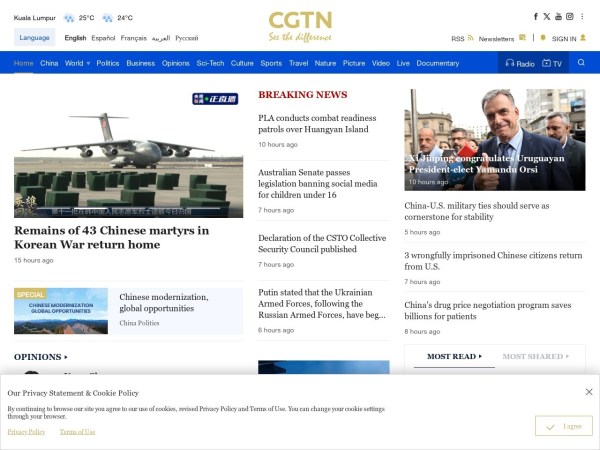Open the Privacy Policy link
The image size is (600, 450).
pyautogui.click(x=26, y=432)
